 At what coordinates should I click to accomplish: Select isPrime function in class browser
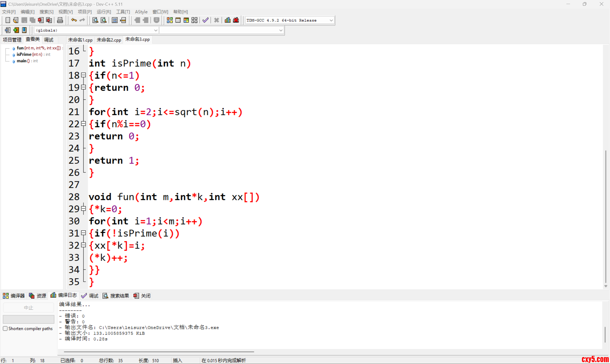(24, 55)
